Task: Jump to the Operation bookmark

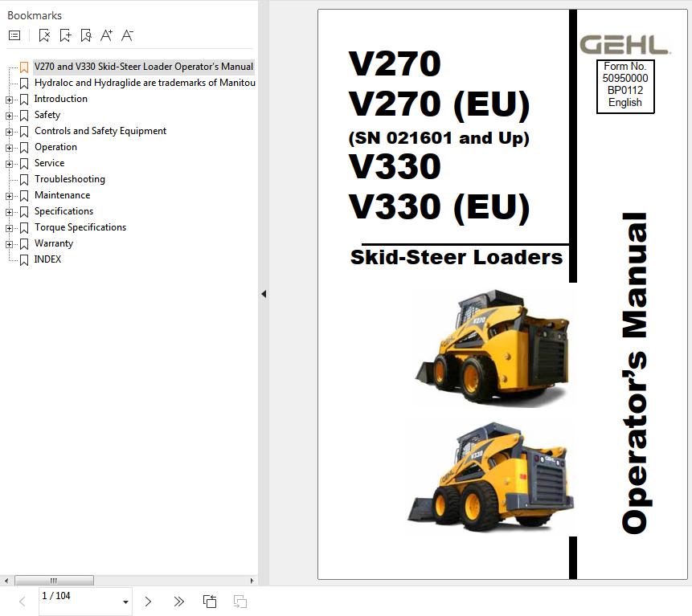Action: coord(55,147)
